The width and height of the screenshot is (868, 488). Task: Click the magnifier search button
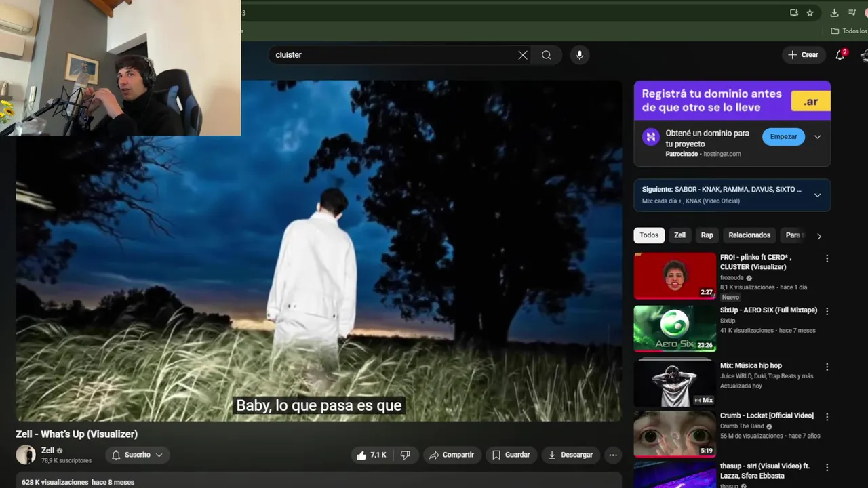(x=547, y=55)
